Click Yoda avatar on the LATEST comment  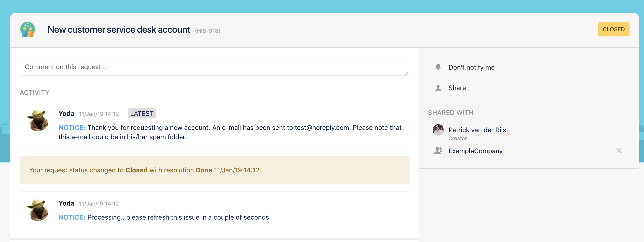pyautogui.click(x=38, y=120)
